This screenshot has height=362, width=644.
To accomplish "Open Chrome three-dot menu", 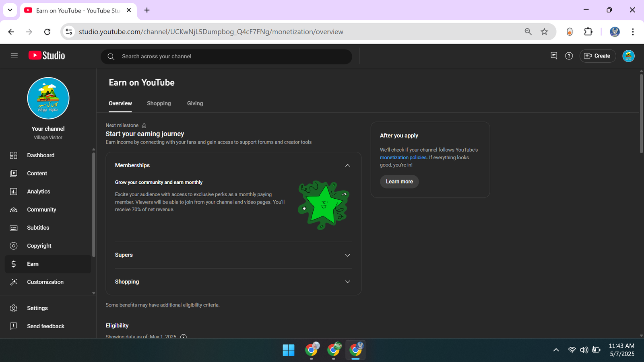I will (x=633, y=32).
